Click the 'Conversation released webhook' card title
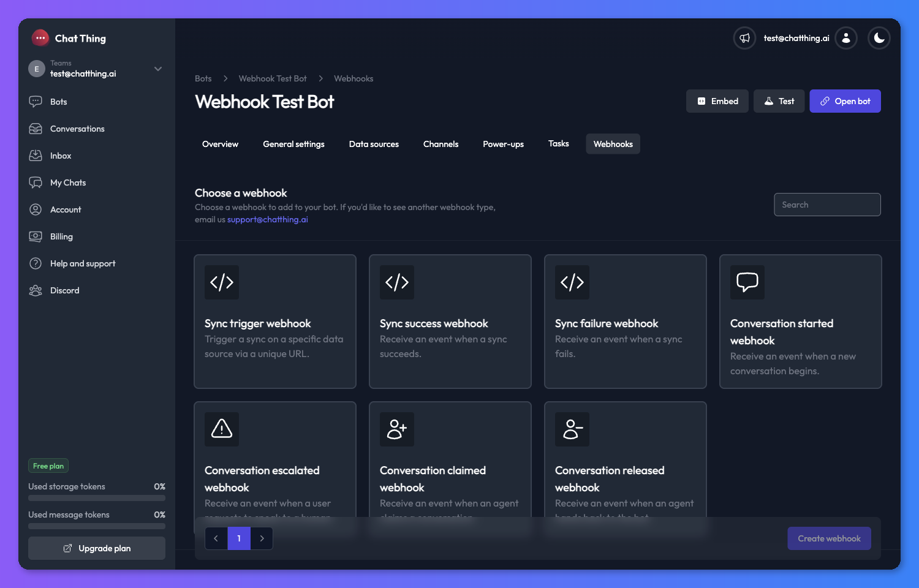This screenshot has height=588, width=919. 610,479
